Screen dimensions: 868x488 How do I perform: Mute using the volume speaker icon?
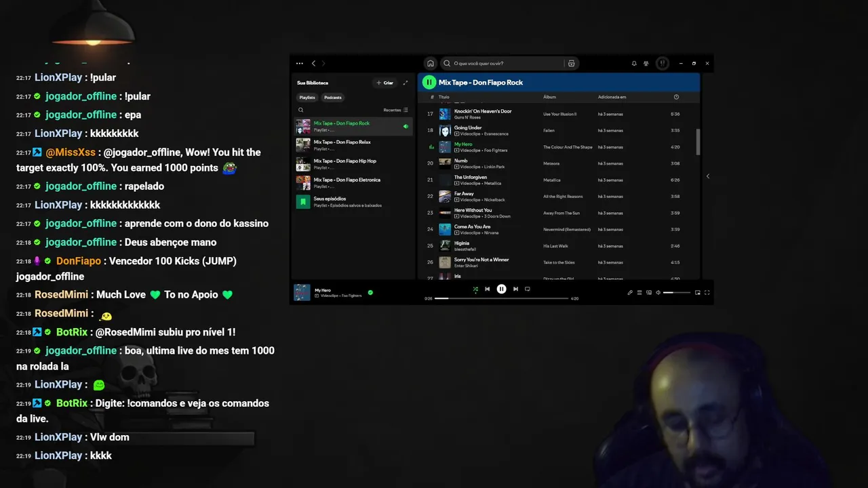point(658,293)
